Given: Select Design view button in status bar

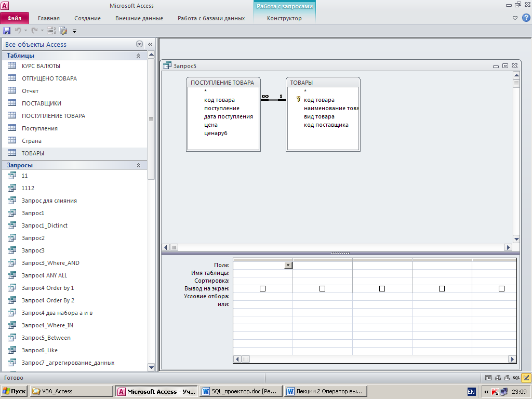Looking at the screenshot, I should point(526,378).
